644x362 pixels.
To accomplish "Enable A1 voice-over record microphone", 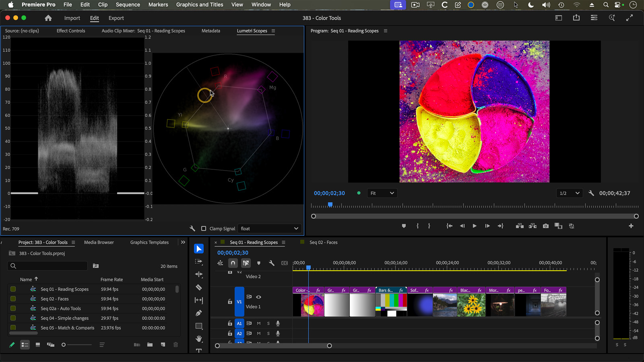I will [x=278, y=323].
